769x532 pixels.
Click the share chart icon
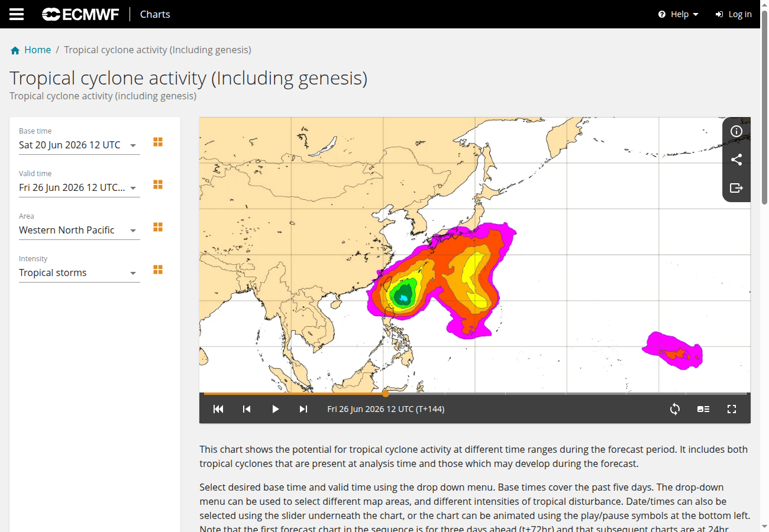click(x=736, y=160)
